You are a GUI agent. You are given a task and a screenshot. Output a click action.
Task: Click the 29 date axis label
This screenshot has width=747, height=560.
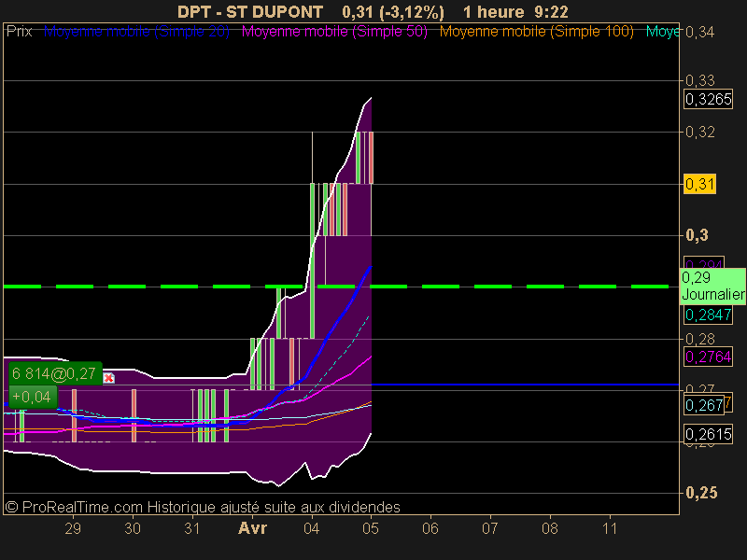coord(73,528)
